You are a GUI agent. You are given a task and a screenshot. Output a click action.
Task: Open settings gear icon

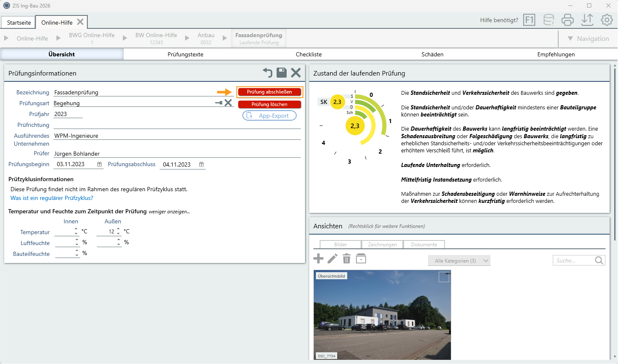click(607, 20)
